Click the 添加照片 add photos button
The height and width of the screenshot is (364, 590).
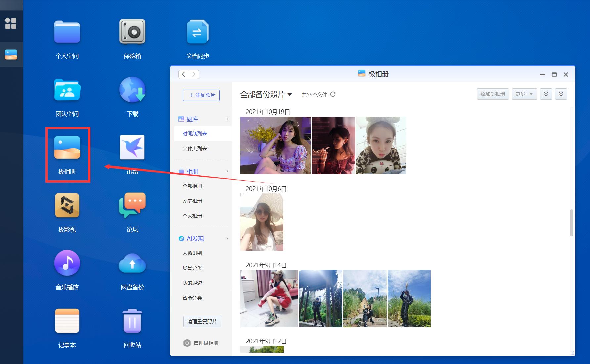(201, 95)
